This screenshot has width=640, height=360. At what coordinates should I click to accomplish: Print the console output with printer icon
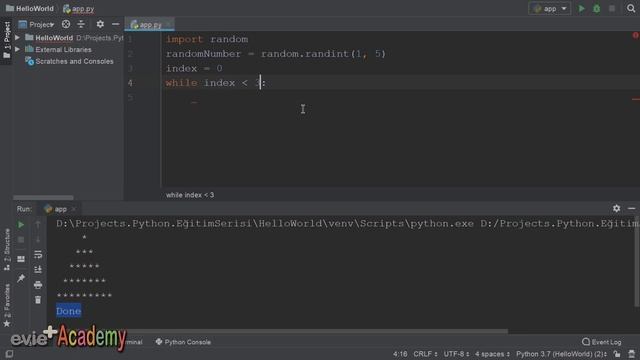(38, 284)
